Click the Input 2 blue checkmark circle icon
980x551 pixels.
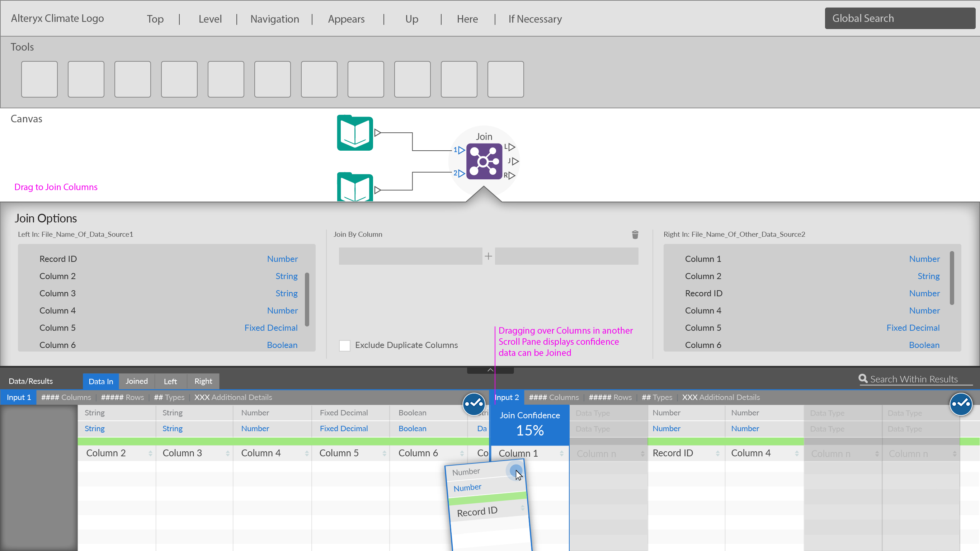(x=961, y=404)
